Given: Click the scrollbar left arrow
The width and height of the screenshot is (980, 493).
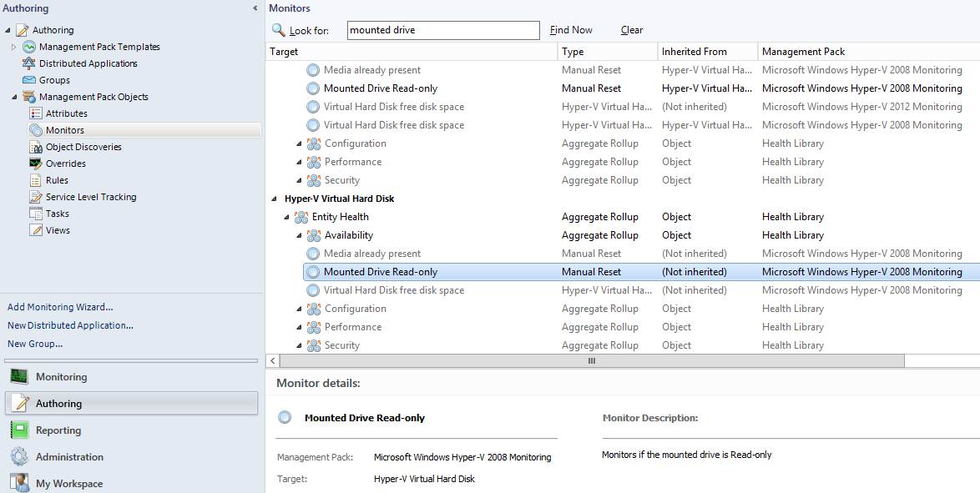Looking at the screenshot, I should 272,360.
